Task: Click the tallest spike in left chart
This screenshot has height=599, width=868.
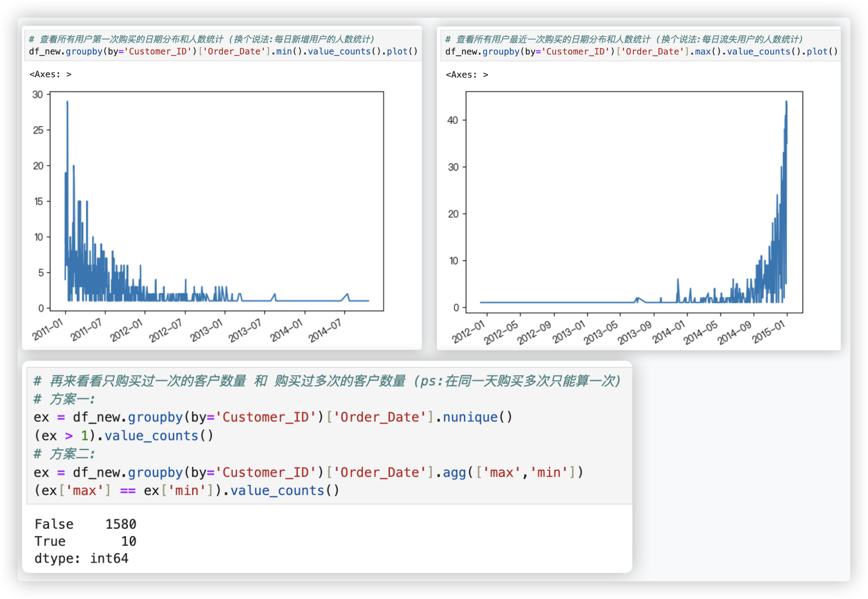Action: (67, 102)
